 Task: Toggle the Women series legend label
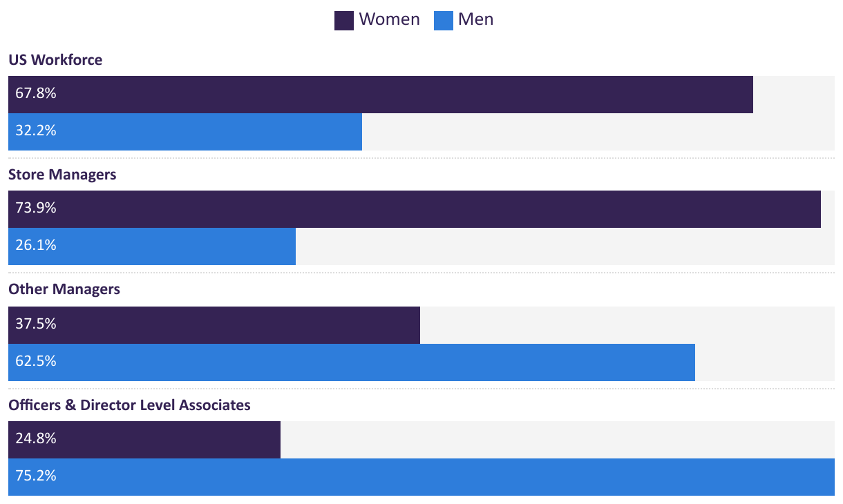[x=389, y=19]
